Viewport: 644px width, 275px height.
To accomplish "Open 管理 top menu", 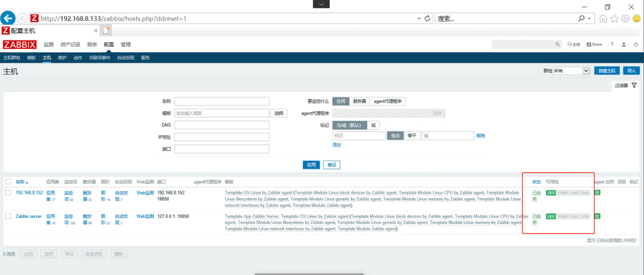I will [x=125, y=45].
